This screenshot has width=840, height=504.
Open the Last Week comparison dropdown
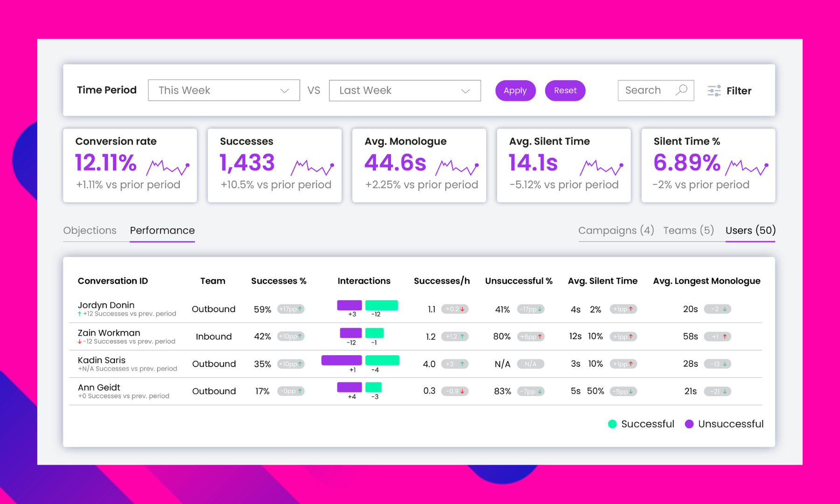pos(405,90)
